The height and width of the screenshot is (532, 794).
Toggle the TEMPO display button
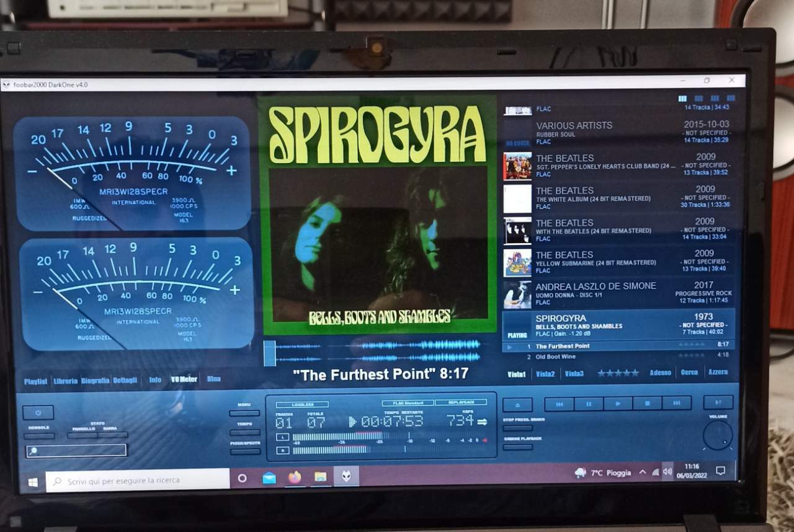pos(244,432)
